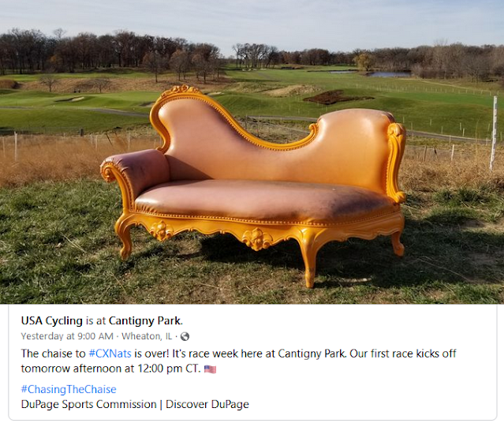
Task: Click the American flag emoji
Action: click(x=211, y=369)
